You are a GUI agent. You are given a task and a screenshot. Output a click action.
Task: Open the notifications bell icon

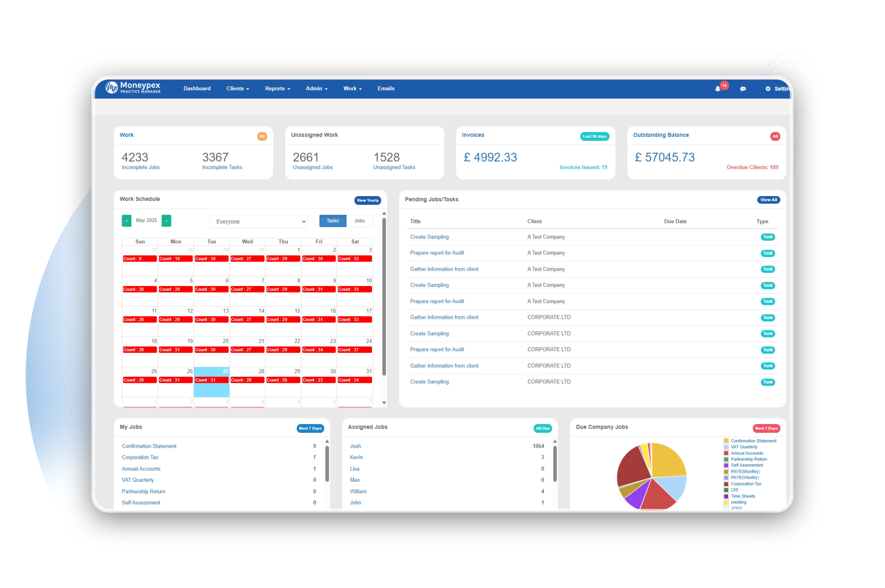[718, 88]
